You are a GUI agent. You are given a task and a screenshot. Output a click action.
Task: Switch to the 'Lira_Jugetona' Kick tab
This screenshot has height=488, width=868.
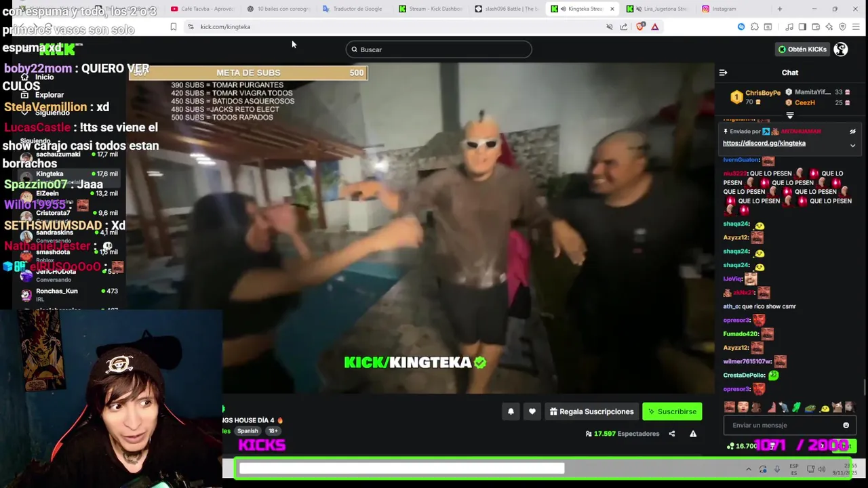coord(658,9)
